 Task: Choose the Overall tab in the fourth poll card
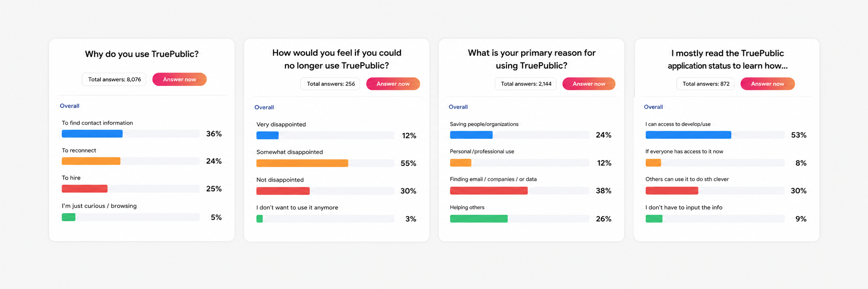coord(653,107)
